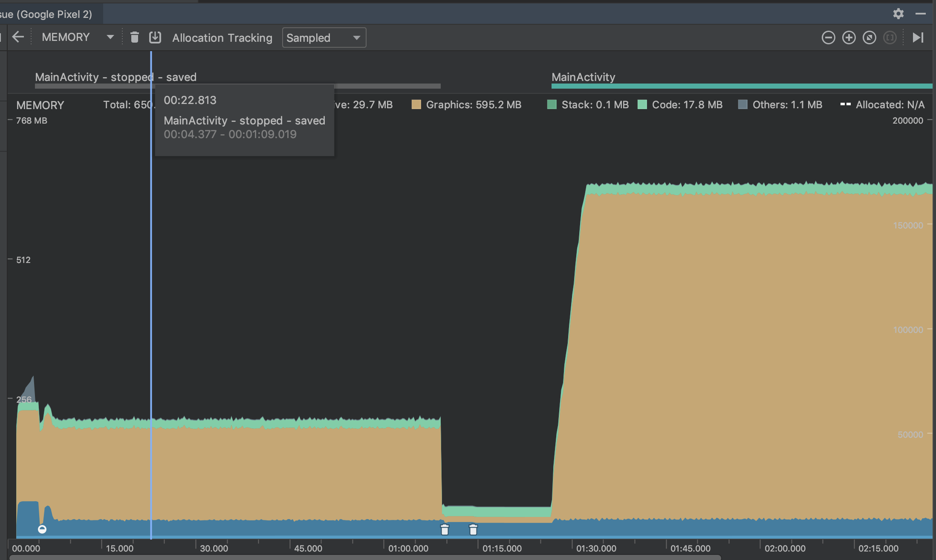The image size is (936, 560).
Task: Open profiler settings via the gear icon
Action: 898,14
